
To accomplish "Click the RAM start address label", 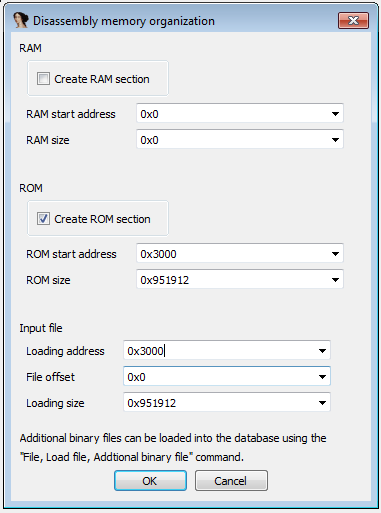I will pos(71,114).
